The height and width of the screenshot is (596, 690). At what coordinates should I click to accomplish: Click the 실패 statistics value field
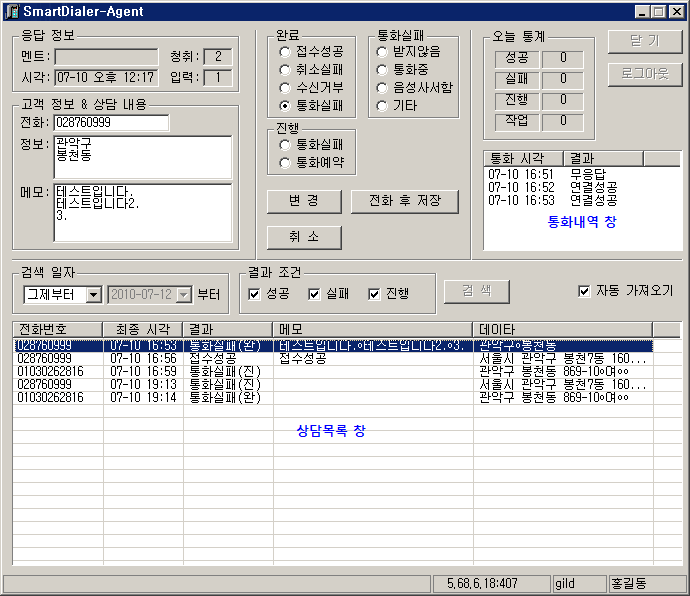(563, 80)
